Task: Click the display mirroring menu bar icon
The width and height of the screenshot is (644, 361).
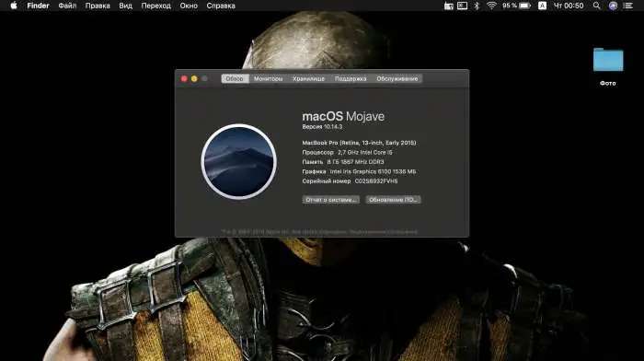Action: click(462, 6)
